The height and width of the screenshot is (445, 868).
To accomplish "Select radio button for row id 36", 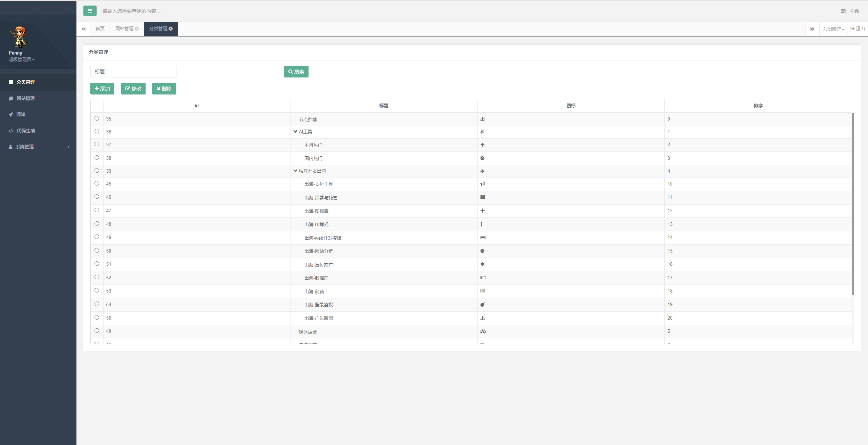I will (x=97, y=131).
